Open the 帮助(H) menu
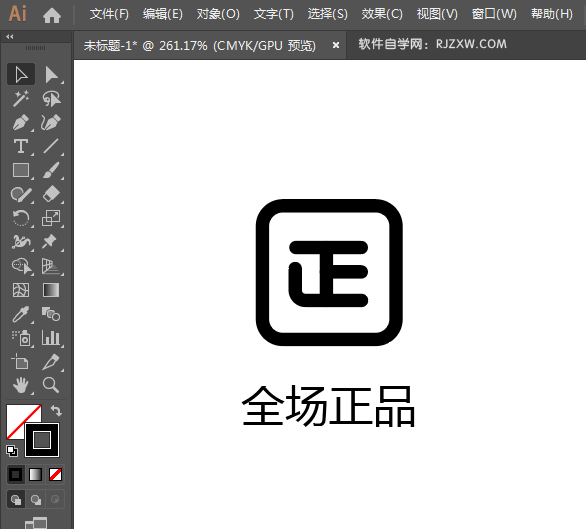Screen dimensions: 586x529 [552, 14]
